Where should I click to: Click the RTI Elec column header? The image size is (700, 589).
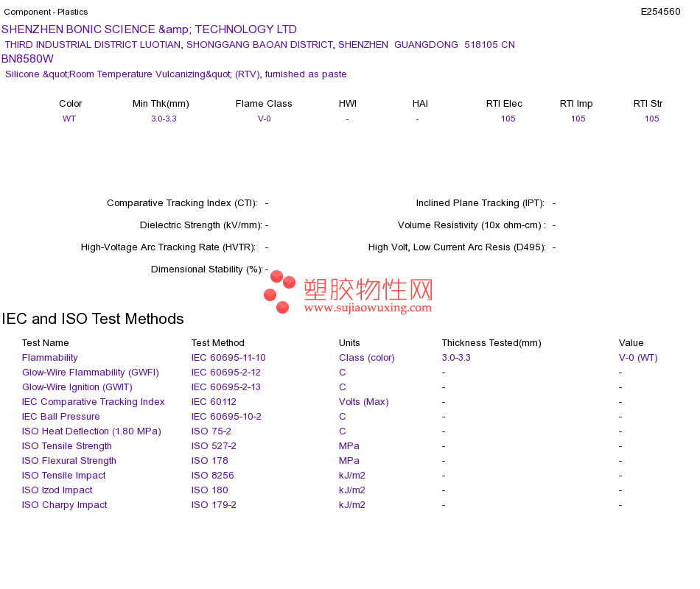coord(504,104)
